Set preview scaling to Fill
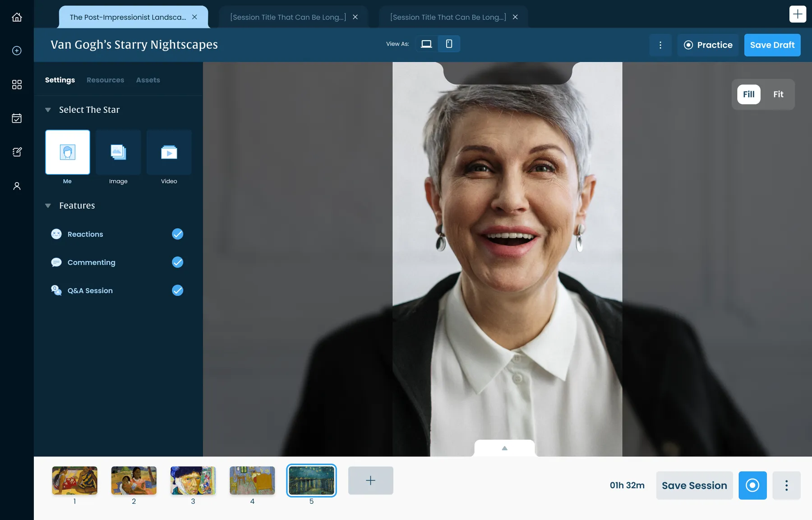Viewport: 812px width, 520px height. (749, 94)
